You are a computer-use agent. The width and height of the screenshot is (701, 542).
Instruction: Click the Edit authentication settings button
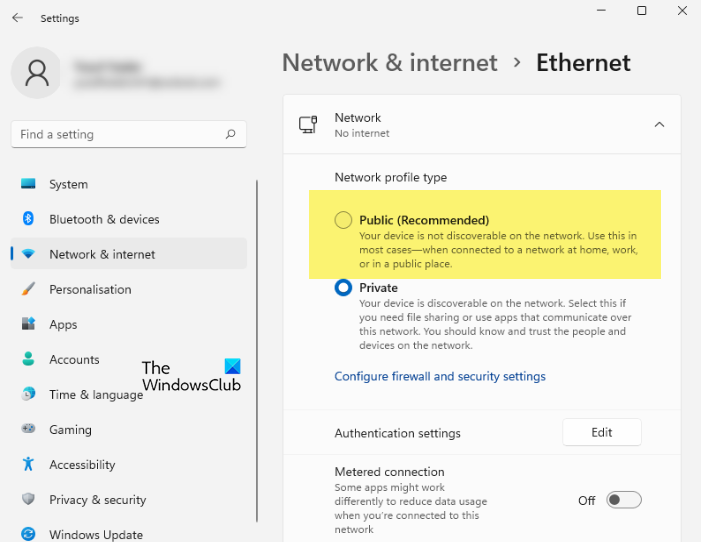tap(601, 432)
